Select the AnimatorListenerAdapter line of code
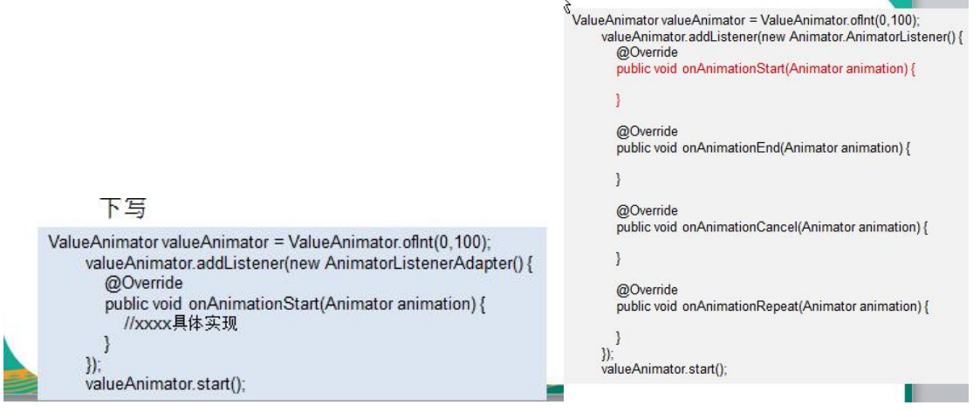980x412 pixels. click(310, 264)
